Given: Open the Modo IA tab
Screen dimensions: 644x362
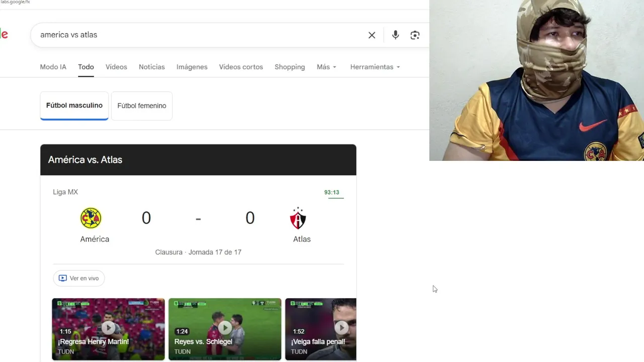Looking at the screenshot, I should 53,67.
